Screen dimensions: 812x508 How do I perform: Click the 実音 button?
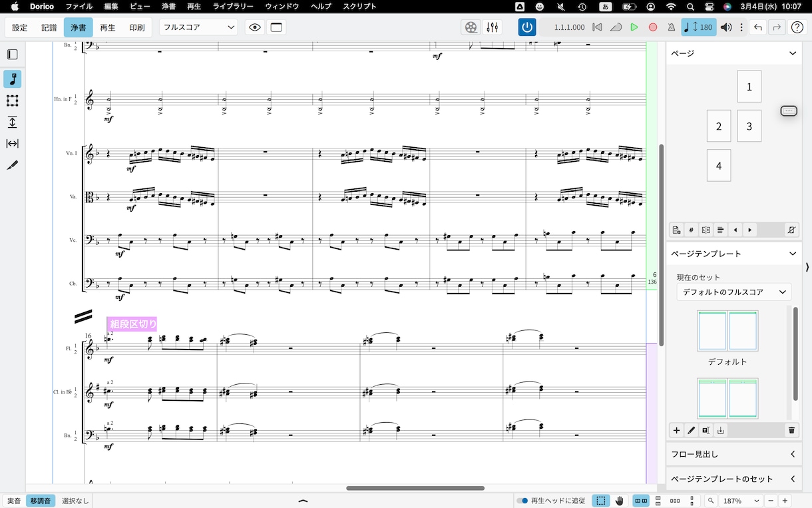pos(14,501)
